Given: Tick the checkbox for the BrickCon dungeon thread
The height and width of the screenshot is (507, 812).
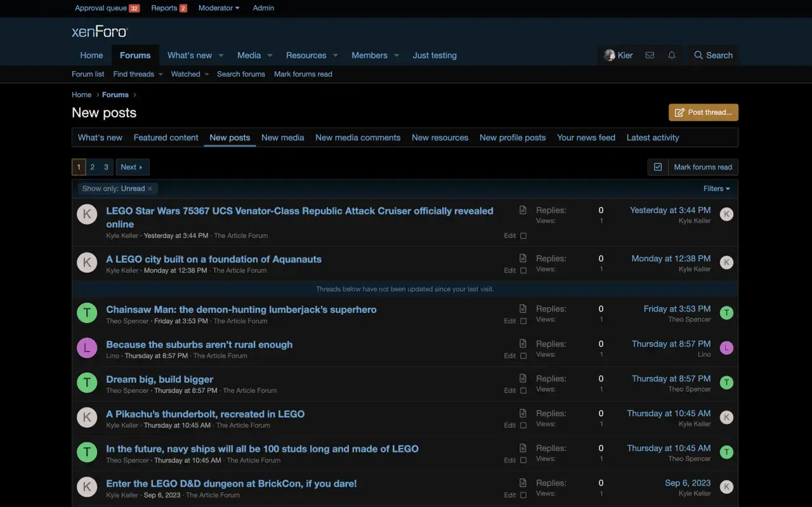Looking at the screenshot, I should (523, 495).
